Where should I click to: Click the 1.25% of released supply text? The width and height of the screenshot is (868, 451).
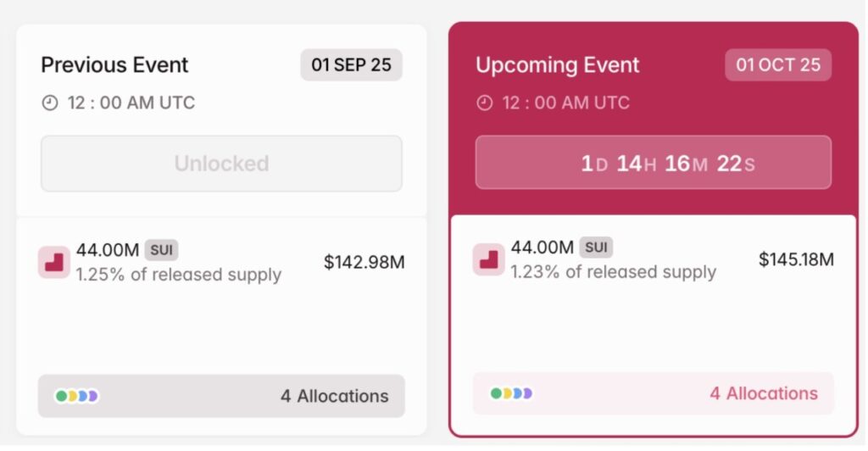pyautogui.click(x=179, y=275)
